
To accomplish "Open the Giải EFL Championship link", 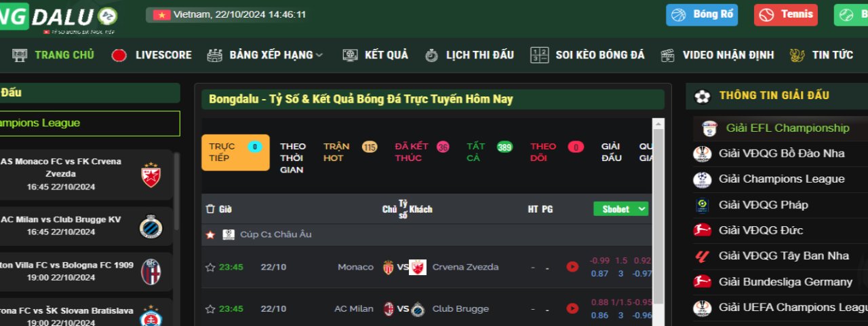I will pyautogui.click(x=787, y=128).
